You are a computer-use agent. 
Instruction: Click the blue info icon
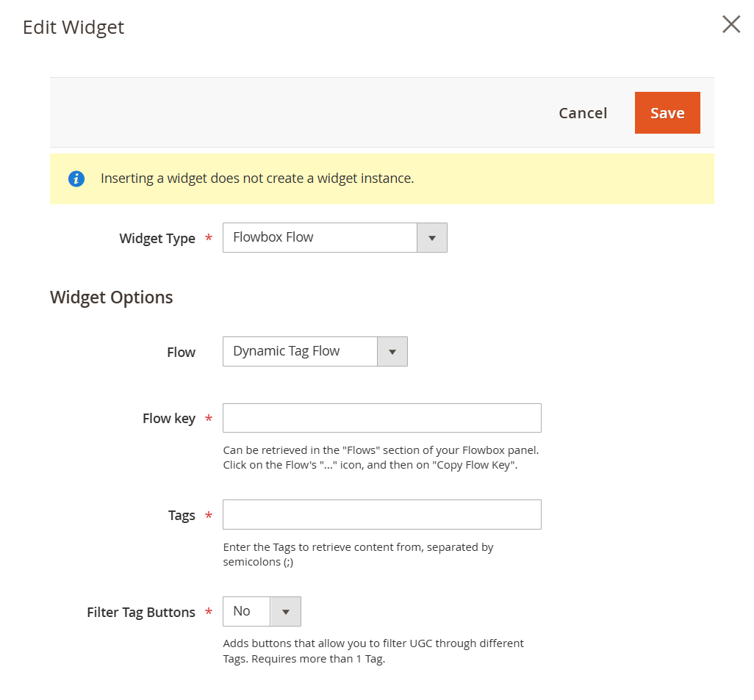[x=76, y=178]
